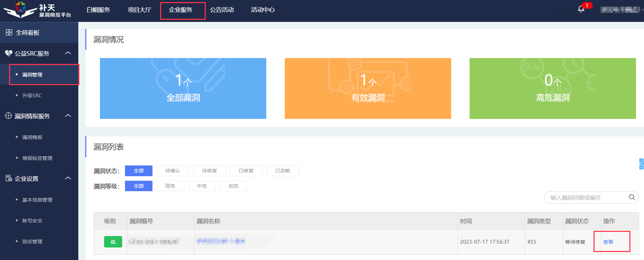This screenshot has height=260, width=644.
Task: Click the 公益SRC服务 heart icon
Action: (9, 53)
